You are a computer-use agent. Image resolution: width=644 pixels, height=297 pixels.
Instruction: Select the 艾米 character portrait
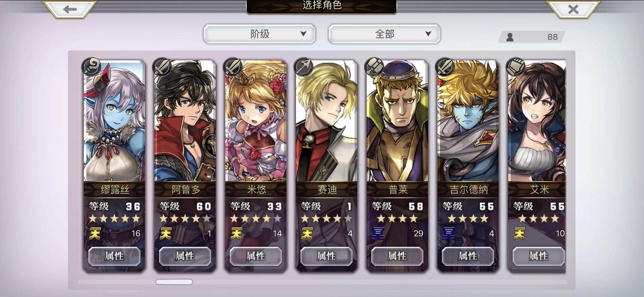[x=537, y=121]
